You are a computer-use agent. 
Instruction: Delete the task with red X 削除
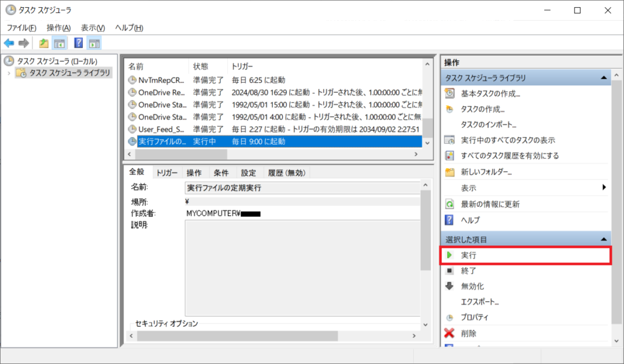pyautogui.click(x=469, y=333)
